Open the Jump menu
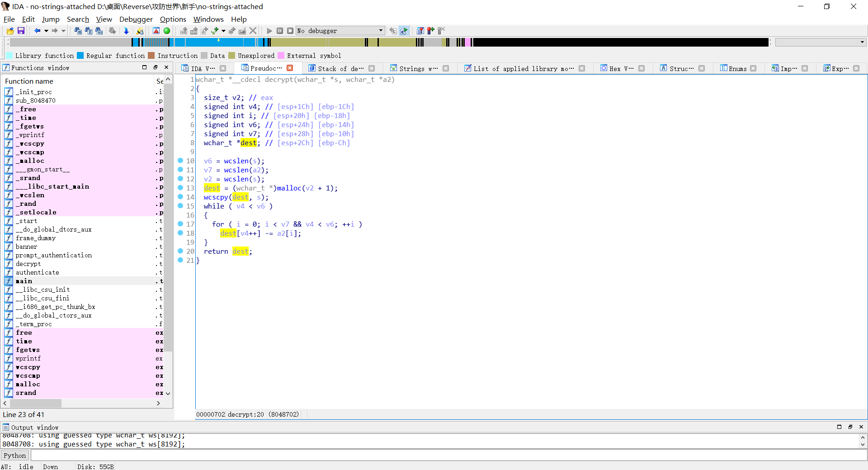 pos(51,19)
